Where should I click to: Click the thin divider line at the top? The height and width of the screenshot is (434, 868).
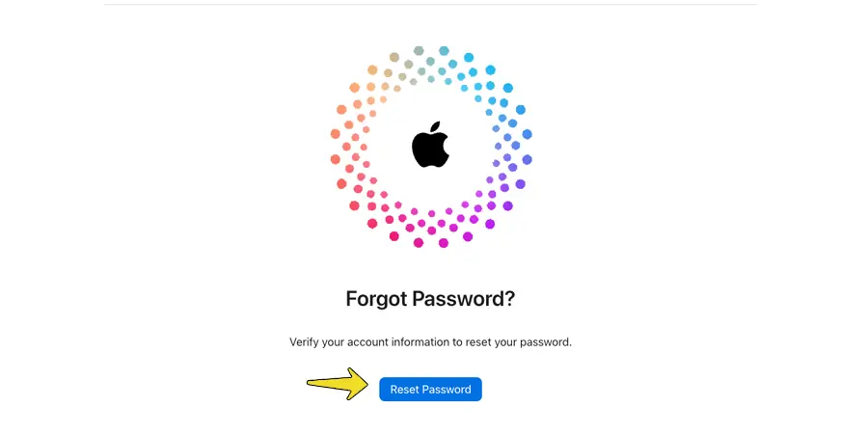[x=430, y=5]
